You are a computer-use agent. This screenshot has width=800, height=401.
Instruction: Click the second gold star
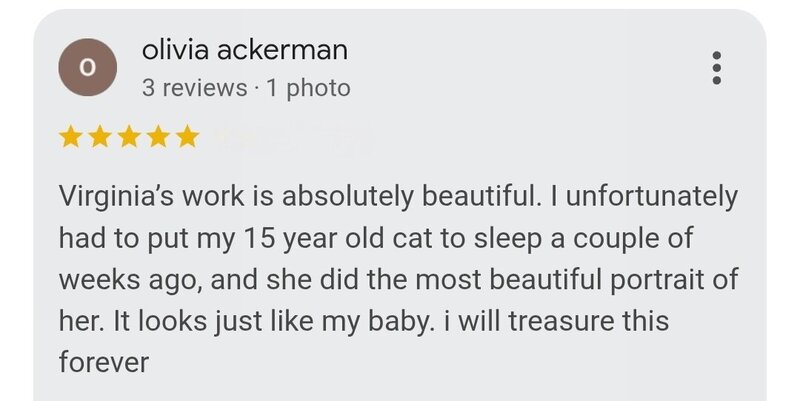100,137
